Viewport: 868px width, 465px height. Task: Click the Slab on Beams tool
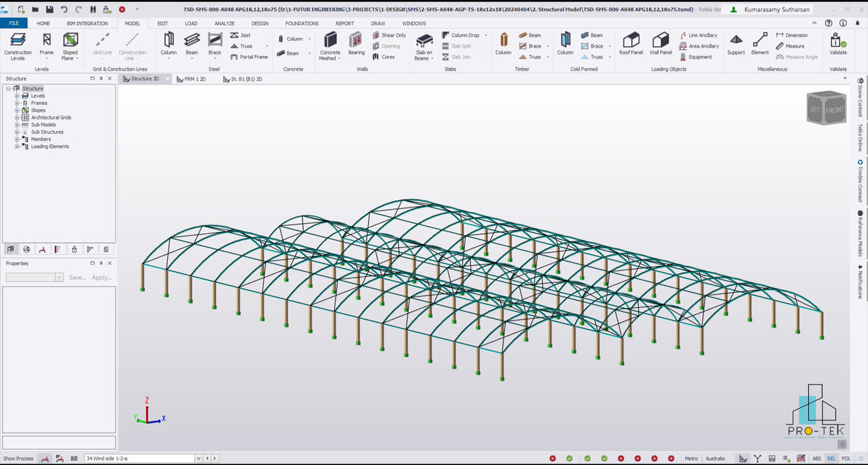[423, 45]
